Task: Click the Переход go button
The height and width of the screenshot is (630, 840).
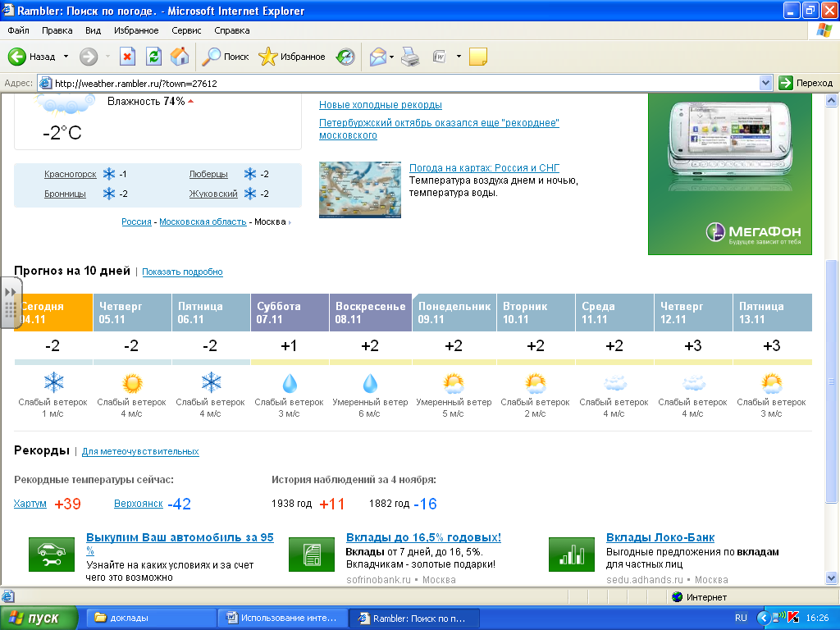Action: pos(806,83)
